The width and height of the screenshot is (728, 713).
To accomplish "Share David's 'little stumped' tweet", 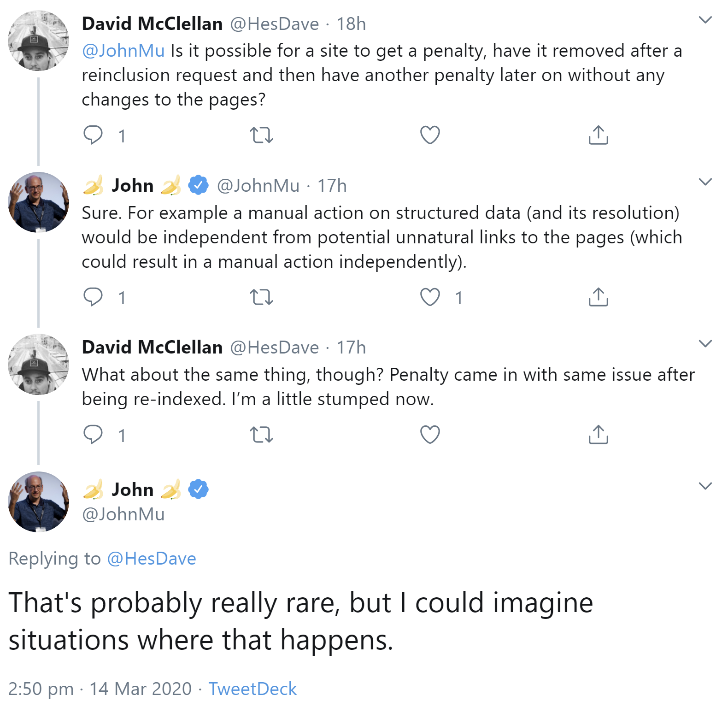I will coord(598,434).
